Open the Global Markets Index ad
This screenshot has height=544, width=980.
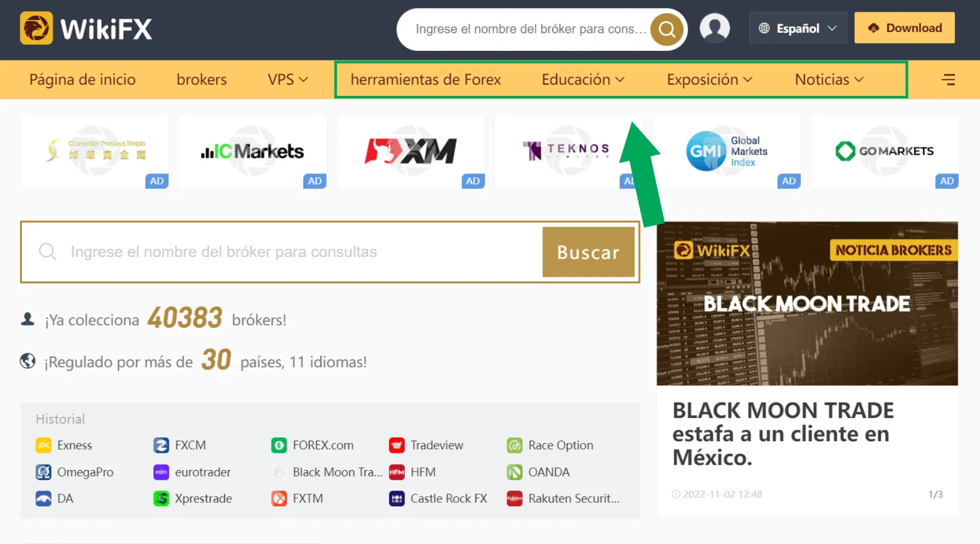[x=727, y=152]
